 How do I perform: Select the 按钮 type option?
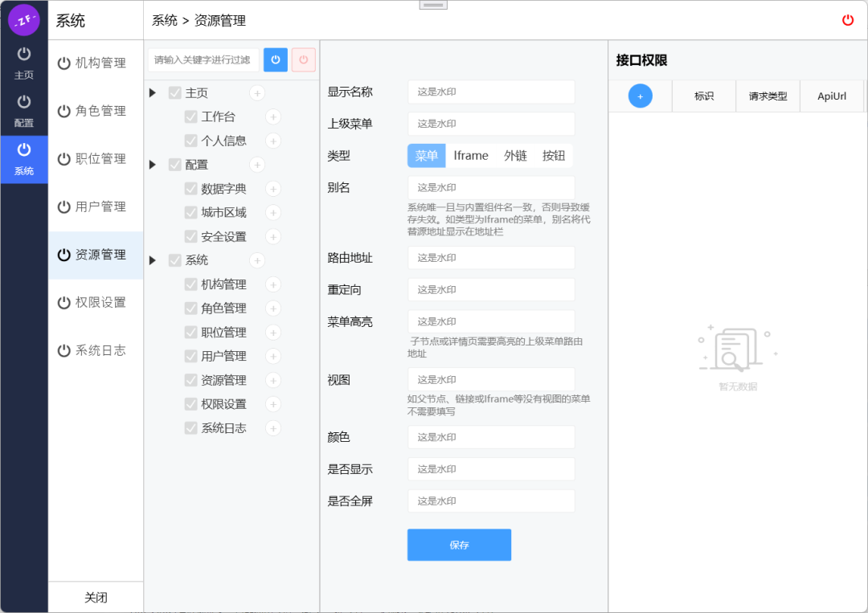tap(554, 156)
